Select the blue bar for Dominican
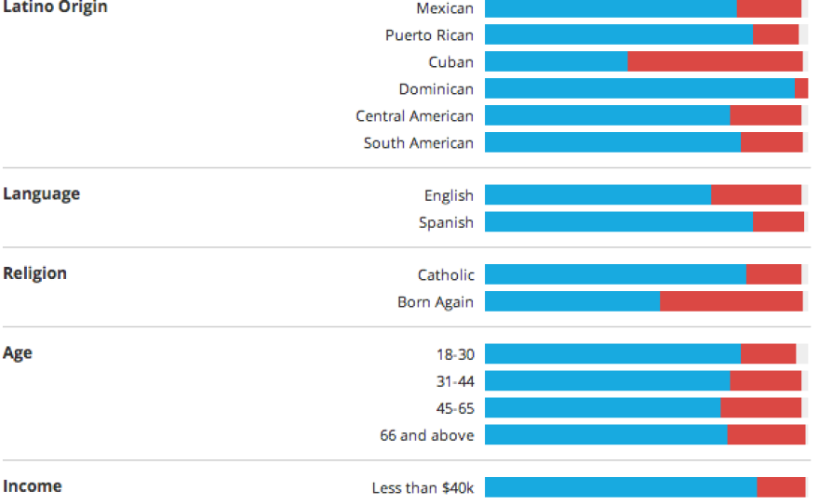This screenshot has height=504, width=819. coord(639,89)
